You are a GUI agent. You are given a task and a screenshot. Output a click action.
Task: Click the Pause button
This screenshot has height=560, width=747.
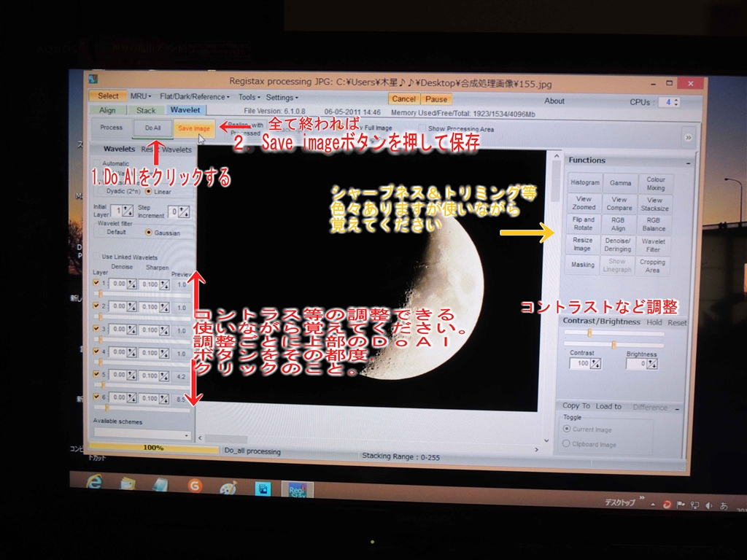(x=436, y=99)
